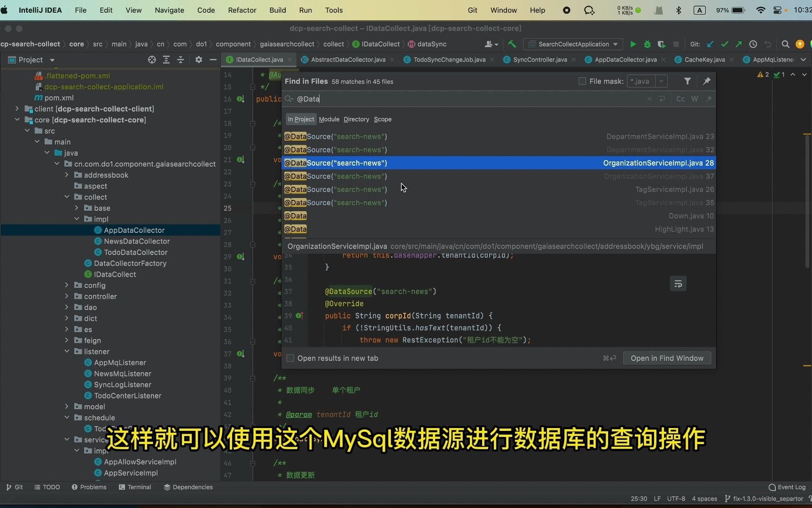The width and height of the screenshot is (812, 508).
Task: Pin the Find in Files popup
Action: pos(706,81)
